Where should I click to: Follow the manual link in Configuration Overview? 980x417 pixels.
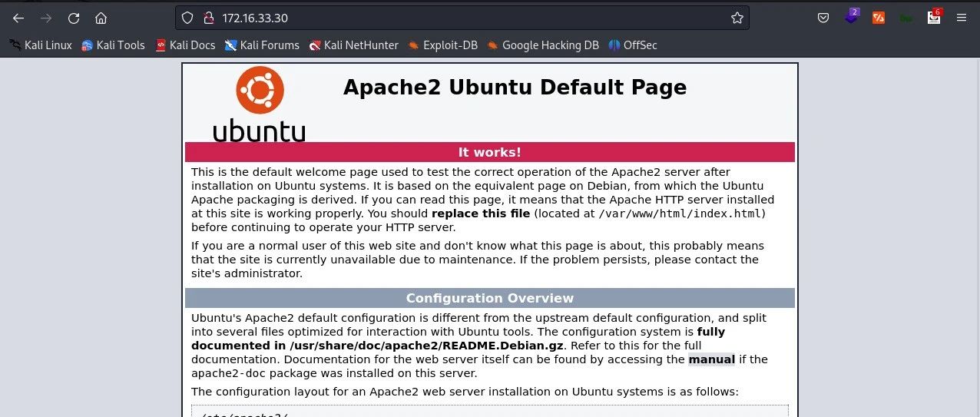click(711, 359)
